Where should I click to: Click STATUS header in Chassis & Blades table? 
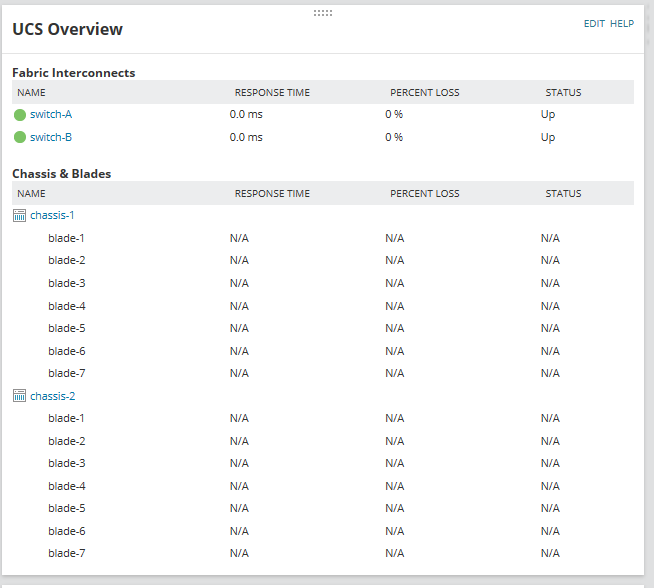563,193
